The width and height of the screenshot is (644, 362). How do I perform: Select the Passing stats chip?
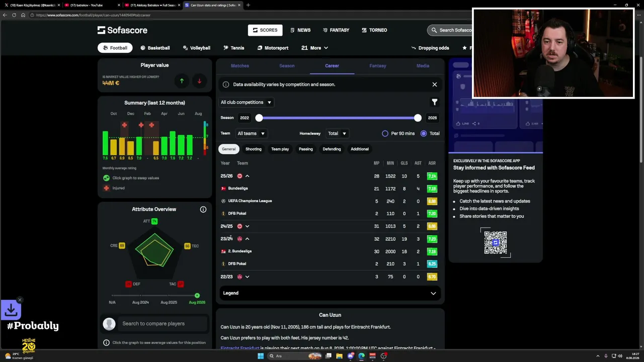[306, 149]
